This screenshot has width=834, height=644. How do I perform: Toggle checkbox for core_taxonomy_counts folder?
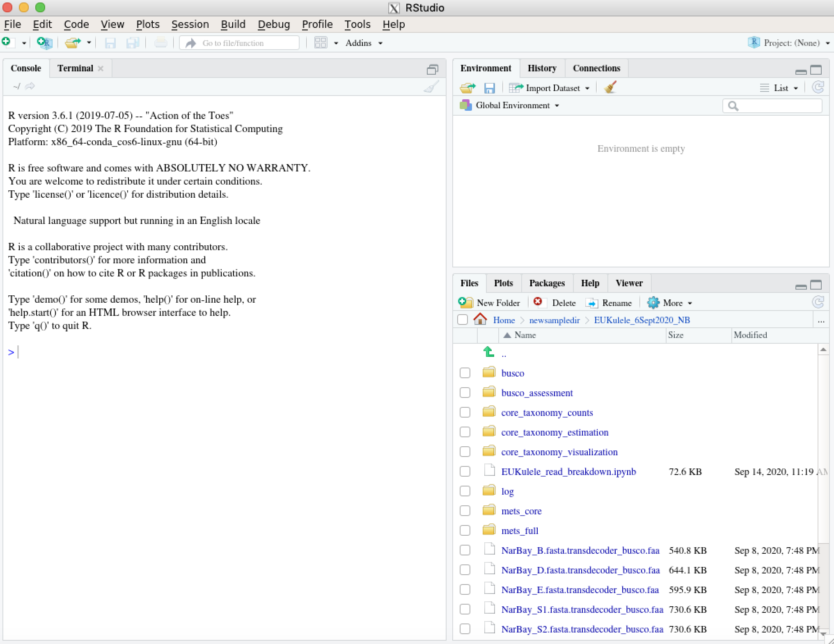[464, 412]
